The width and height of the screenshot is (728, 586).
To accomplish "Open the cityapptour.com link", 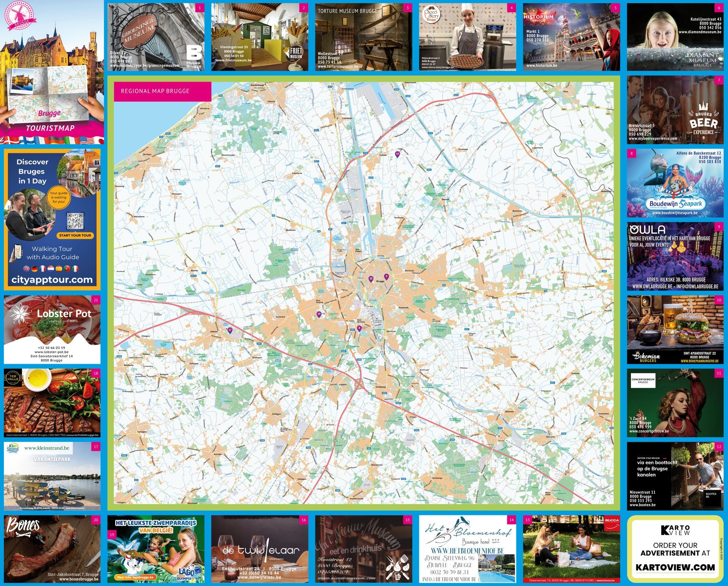I will (52, 280).
